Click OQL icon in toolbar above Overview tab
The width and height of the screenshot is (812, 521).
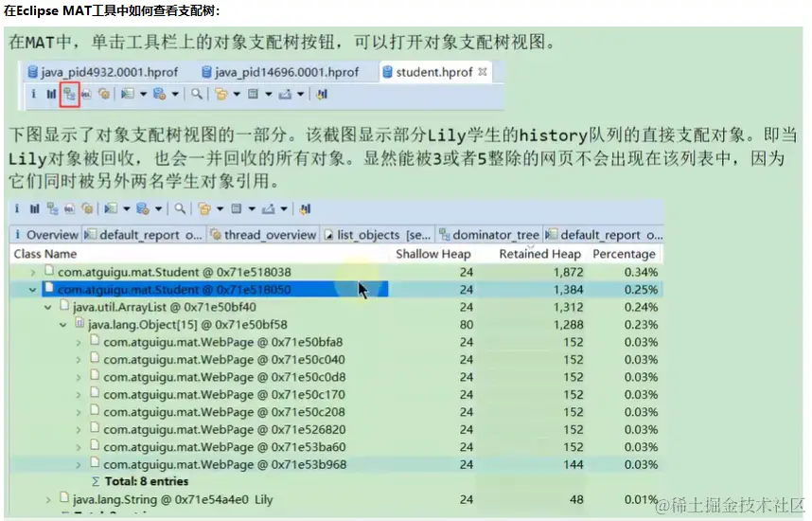tap(70, 209)
